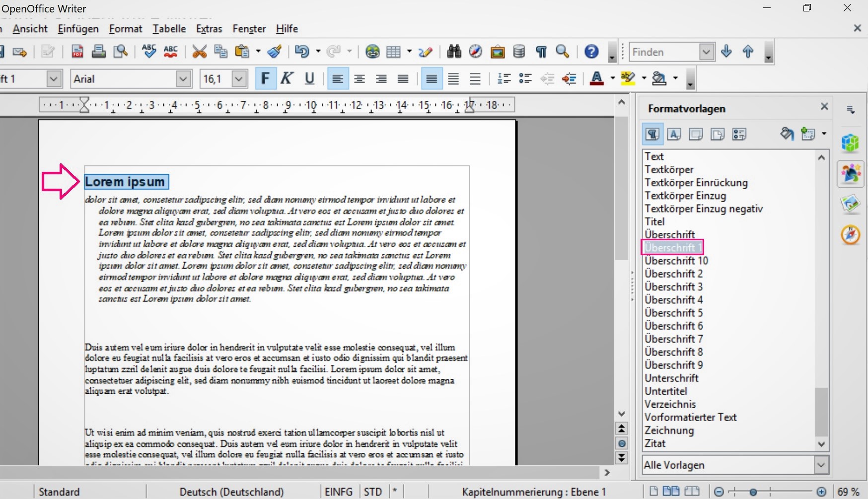
Task: Select the Überschrift 2 style
Action: 673,274
